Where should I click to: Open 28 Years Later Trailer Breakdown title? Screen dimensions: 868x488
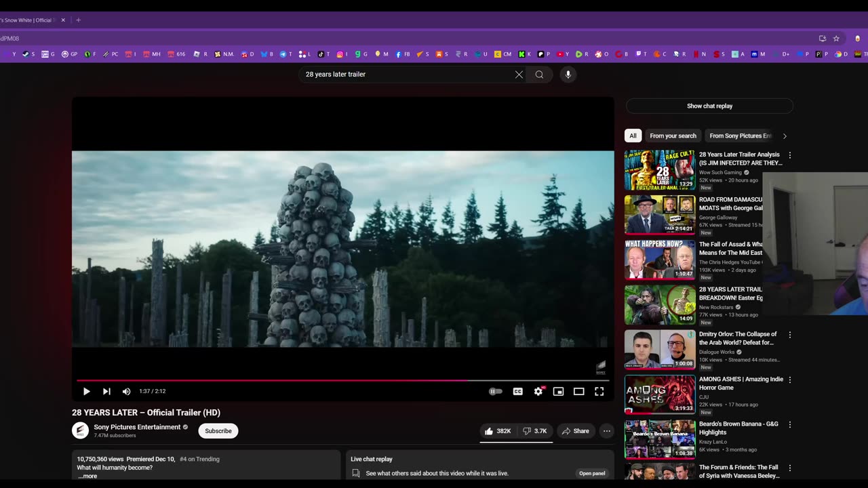tap(731, 293)
